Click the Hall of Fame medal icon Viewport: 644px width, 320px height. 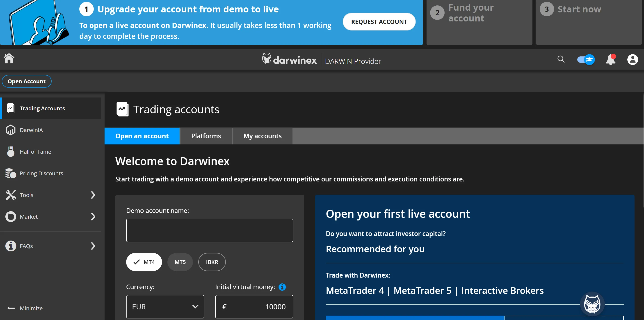click(x=11, y=152)
